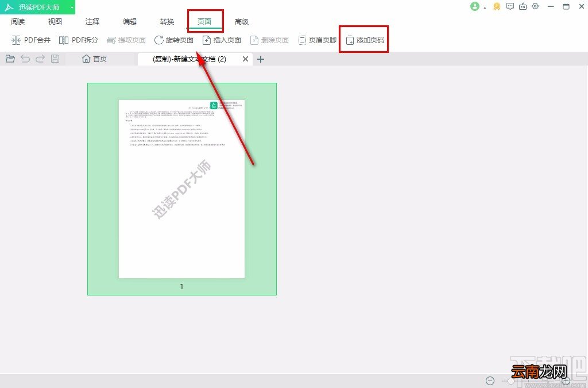Click 添加页码 add page number

(x=365, y=40)
